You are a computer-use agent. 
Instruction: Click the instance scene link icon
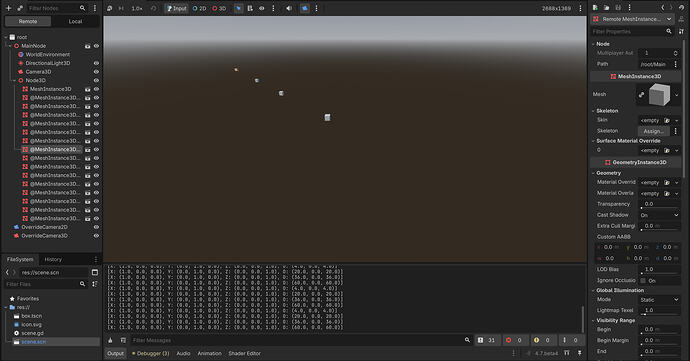[x=20, y=8]
